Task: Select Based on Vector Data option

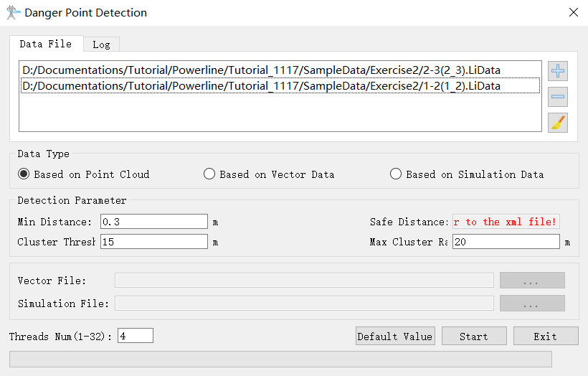Action: (x=269, y=174)
